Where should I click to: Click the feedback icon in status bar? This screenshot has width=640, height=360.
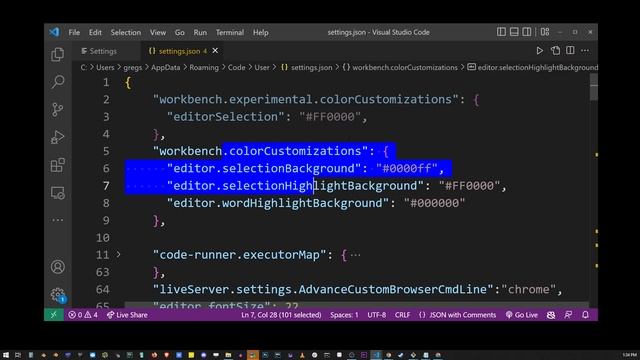click(568, 315)
